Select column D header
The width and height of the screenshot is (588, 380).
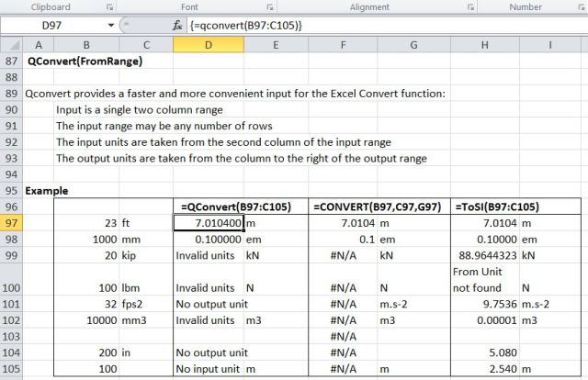point(209,45)
